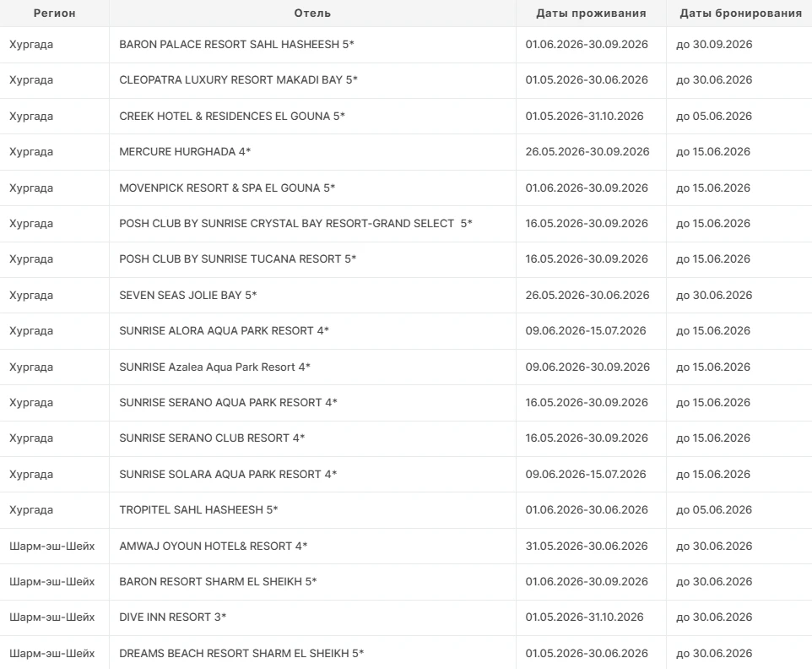Viewport: 812px width, 669px height.
Task: Select SUNRISE ALORA AQUA PARK RESORT 4*
Action: [225, 330]
